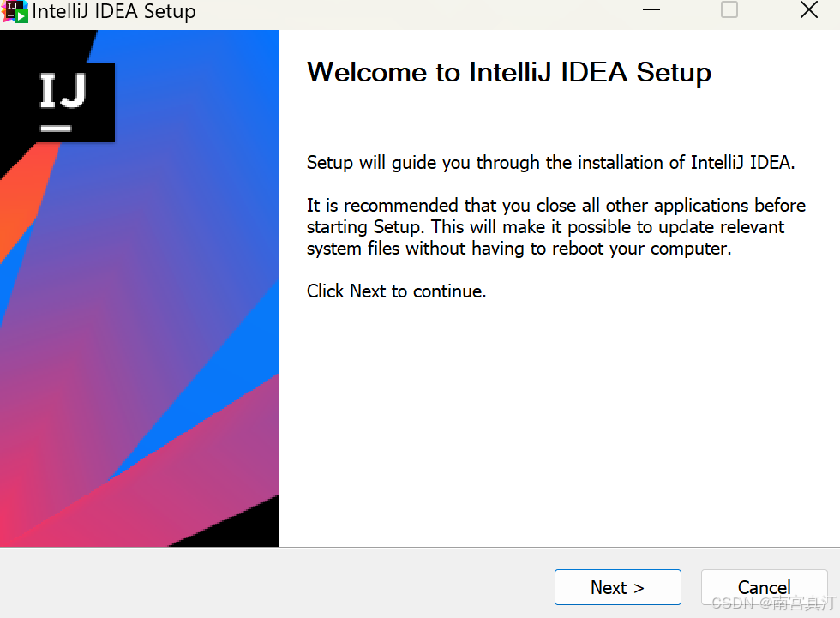Click the Next > button
This screenshot has height=618, width=840.
[618, 587]
